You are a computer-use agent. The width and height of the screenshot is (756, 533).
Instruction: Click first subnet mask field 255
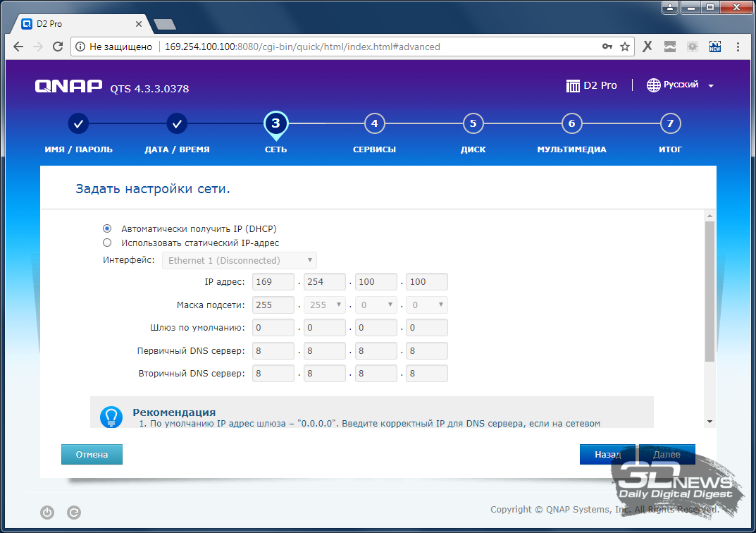(x=273, y=305)
